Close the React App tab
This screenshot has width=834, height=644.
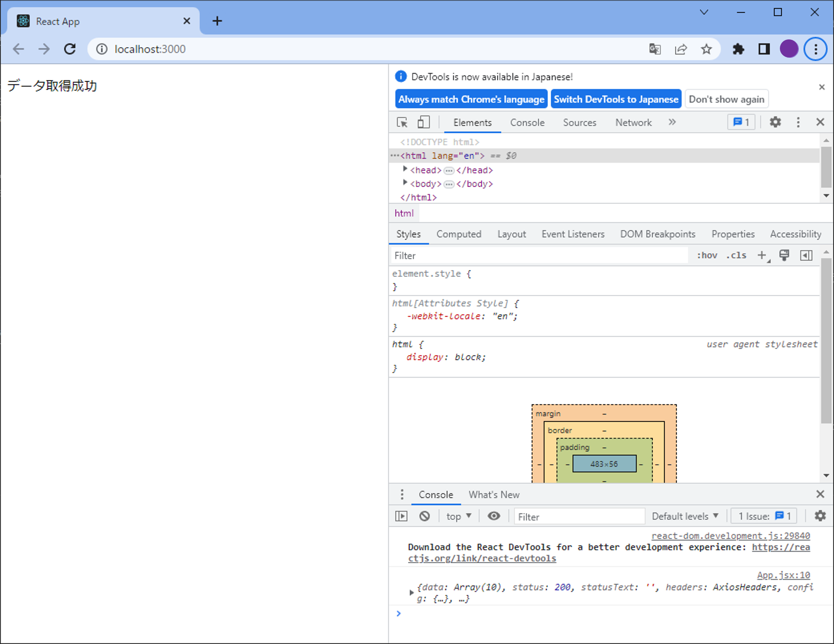[x=187, y=21]
